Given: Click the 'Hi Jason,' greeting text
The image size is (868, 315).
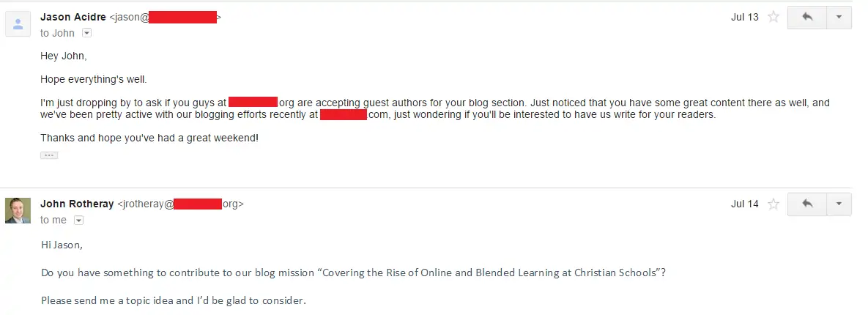Looking at the screenshot, I should [62, 245].
